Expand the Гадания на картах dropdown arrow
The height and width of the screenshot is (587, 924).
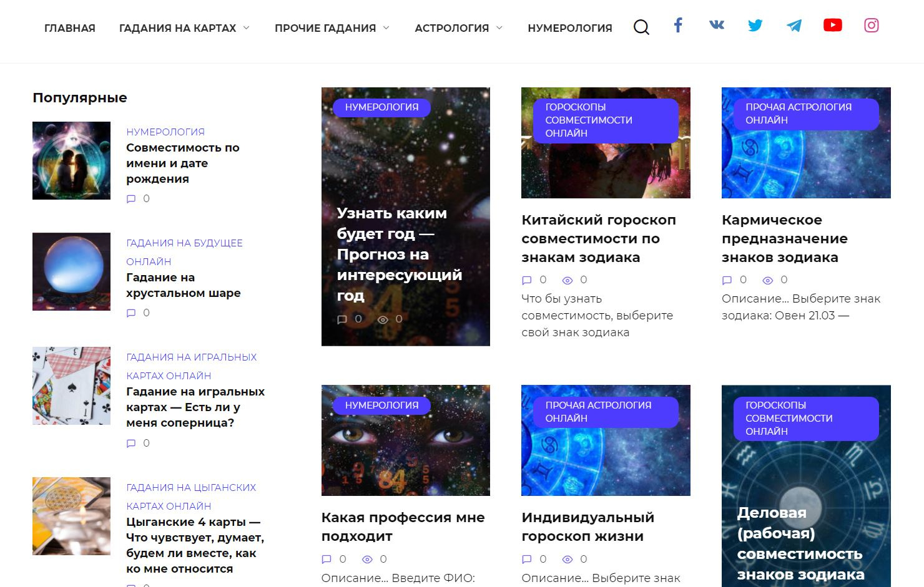246,28
